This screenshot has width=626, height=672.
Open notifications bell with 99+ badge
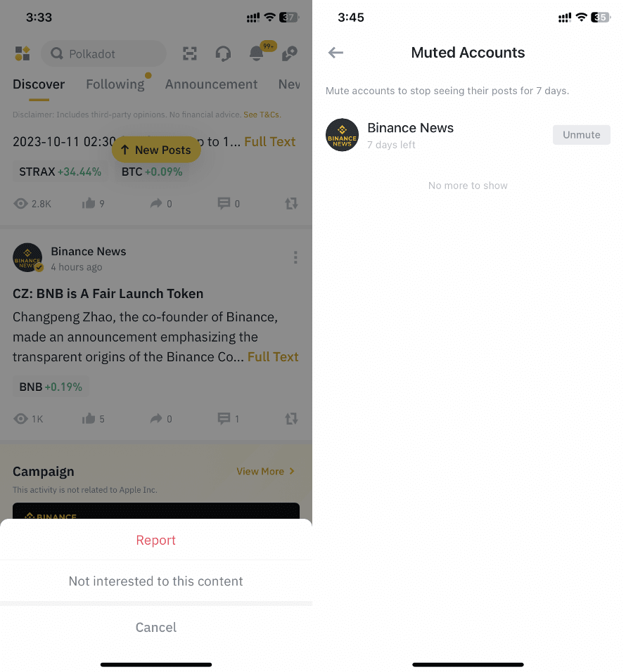click(257, 53)
